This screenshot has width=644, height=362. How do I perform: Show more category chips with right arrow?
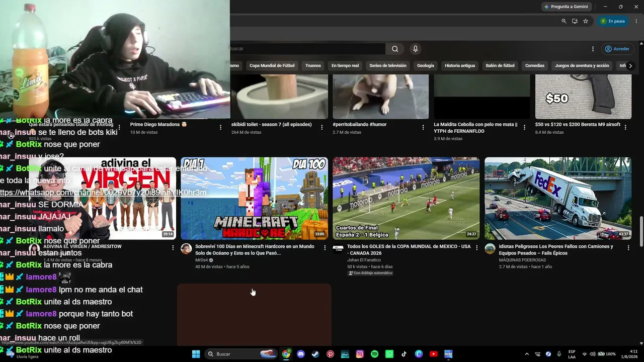click(630, 66)
